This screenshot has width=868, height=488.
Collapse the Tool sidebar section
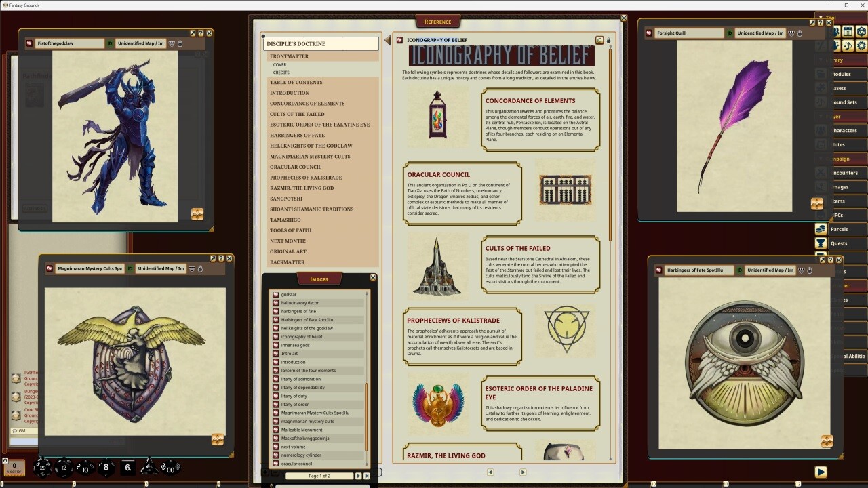coord(821,18)
